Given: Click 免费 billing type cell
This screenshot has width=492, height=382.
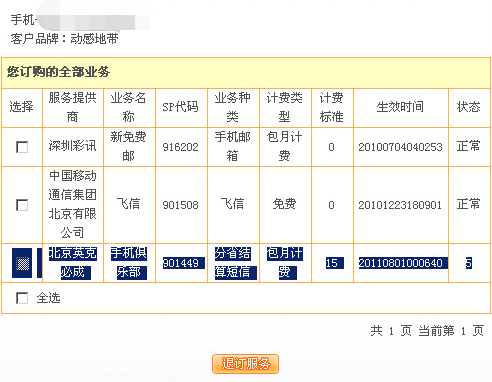Looking at the screenshot, I should coord(284,204).
